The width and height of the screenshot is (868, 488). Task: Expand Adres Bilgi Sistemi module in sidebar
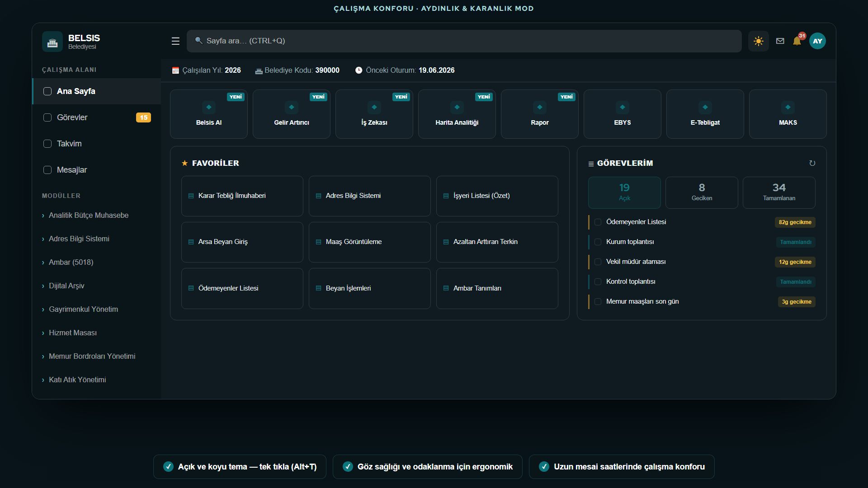coord(96,239)
